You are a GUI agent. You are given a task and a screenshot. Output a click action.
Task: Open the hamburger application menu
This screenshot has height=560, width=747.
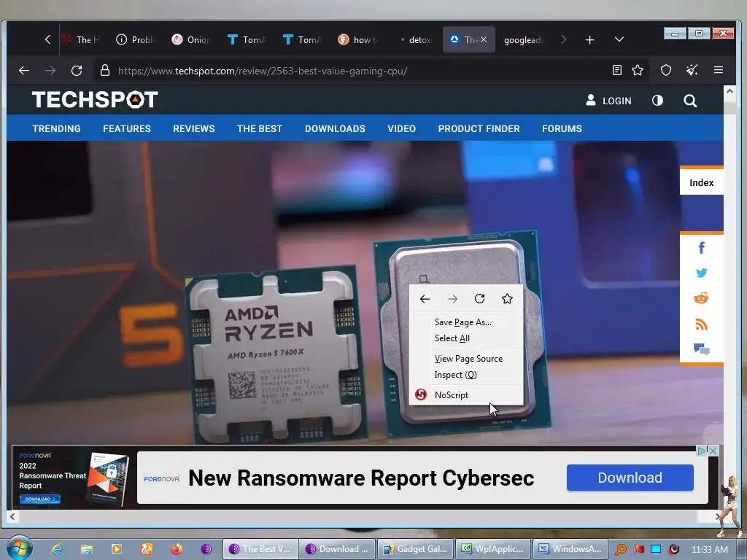tap(719, 71)
